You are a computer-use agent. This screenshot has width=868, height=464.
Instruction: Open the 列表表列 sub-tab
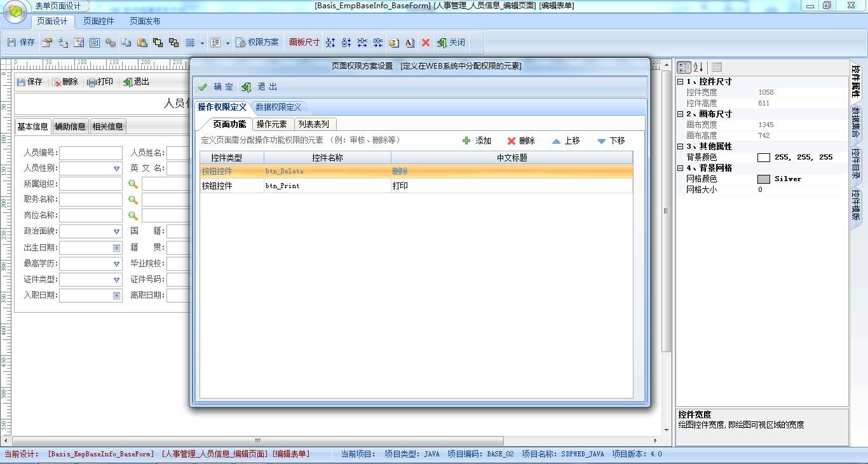pos(314,124)
